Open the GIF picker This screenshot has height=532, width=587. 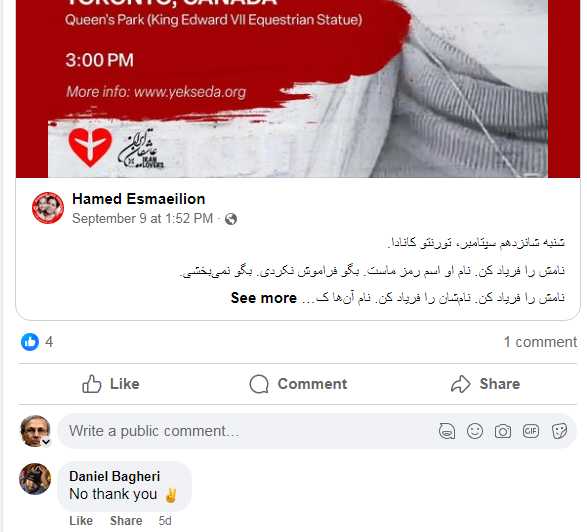(x=531, y=431)
